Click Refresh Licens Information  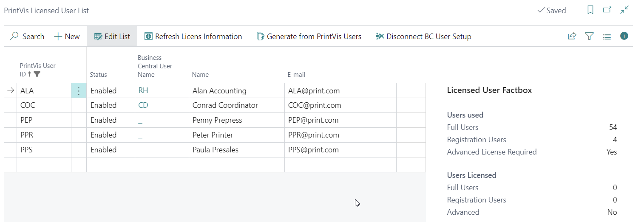[x=193, y=37]
